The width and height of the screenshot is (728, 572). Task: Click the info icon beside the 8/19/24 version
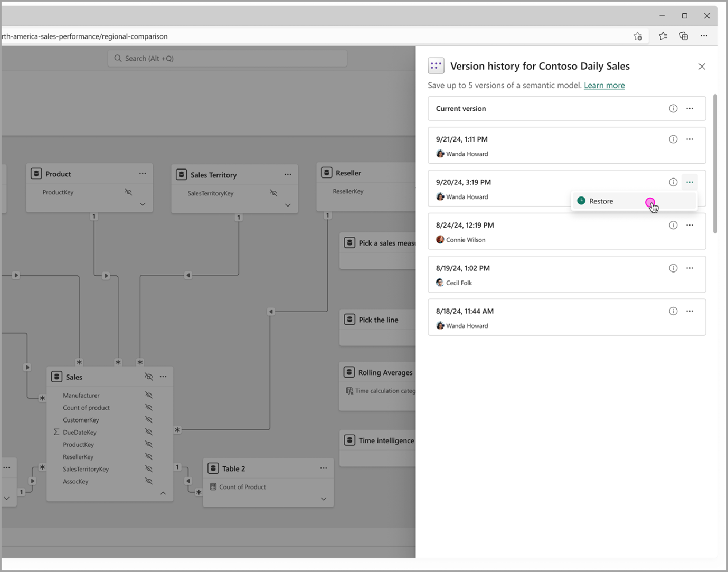pos(673,268)
